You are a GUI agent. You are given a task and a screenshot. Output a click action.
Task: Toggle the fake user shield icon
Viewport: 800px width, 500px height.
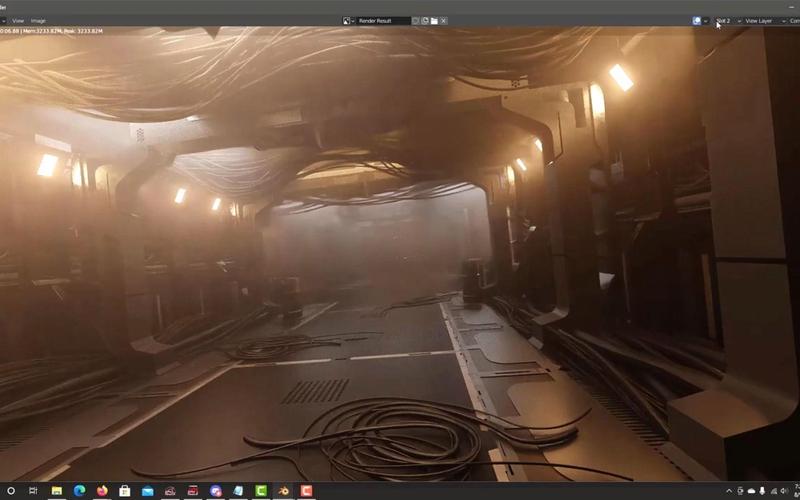[415, 21]
